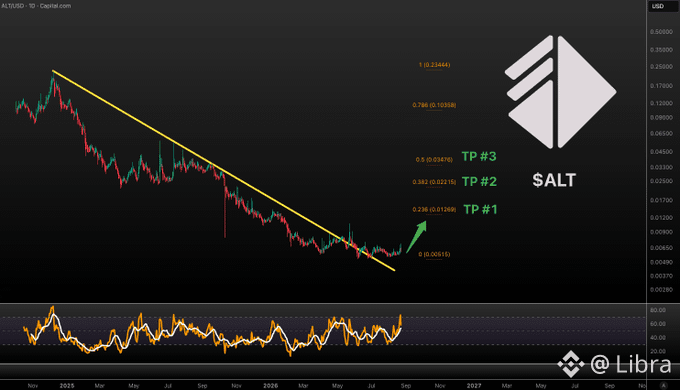Select the Fibonacci label 0.382 (0.02215)

click(434, 182)
